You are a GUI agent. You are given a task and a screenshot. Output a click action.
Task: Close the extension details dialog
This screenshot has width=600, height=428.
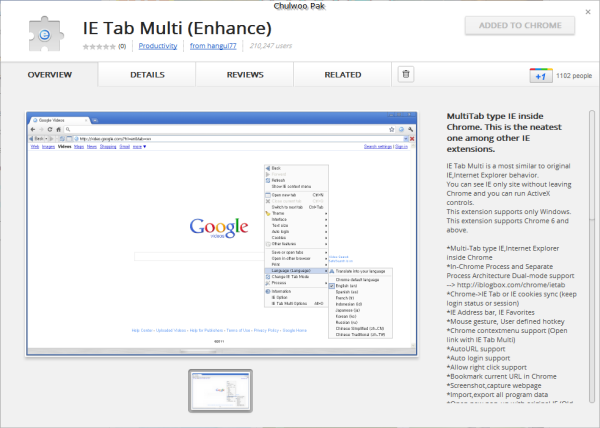pos(588,12)
